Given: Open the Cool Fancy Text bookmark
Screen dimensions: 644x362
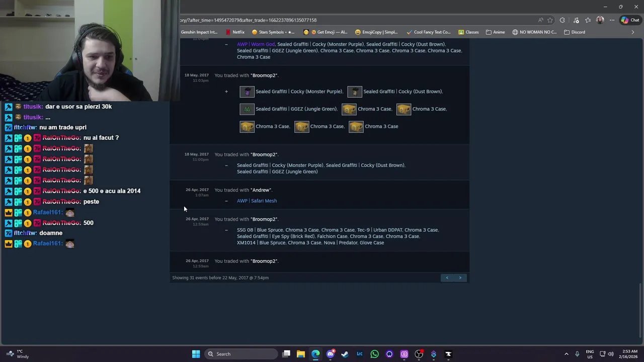Looking at the screenshot, I should click(x=429, y=32).
